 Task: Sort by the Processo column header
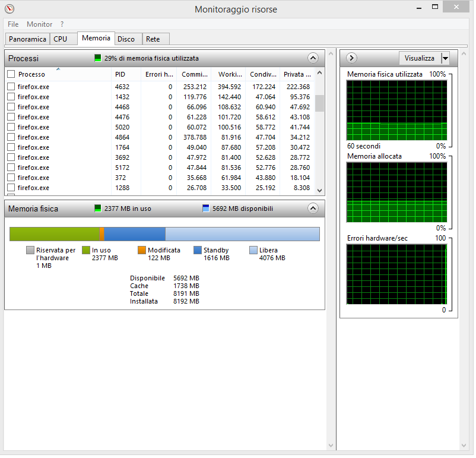32,75
